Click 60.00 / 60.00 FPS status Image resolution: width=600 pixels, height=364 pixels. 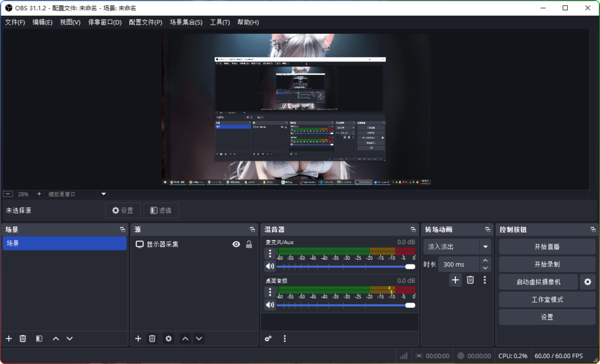[558, 356]
